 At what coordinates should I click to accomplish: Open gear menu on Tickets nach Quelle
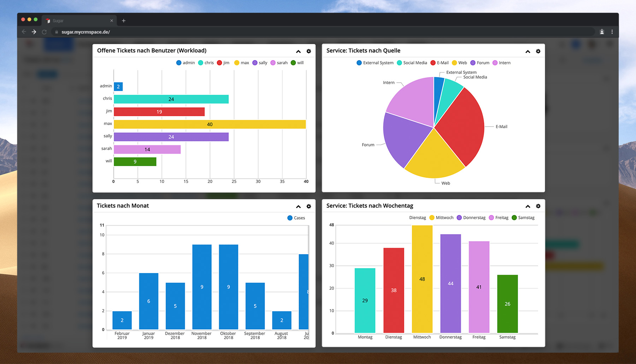[538, 51]
